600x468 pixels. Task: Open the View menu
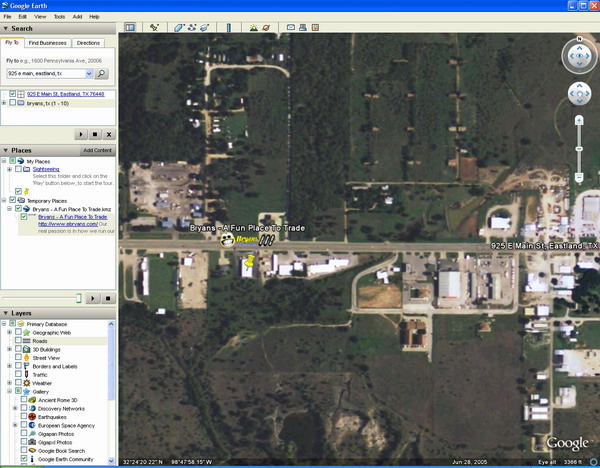(x=40, y=17)
